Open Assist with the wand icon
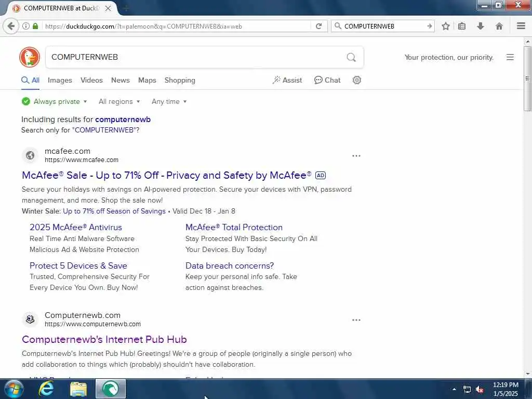 (287, 80)
